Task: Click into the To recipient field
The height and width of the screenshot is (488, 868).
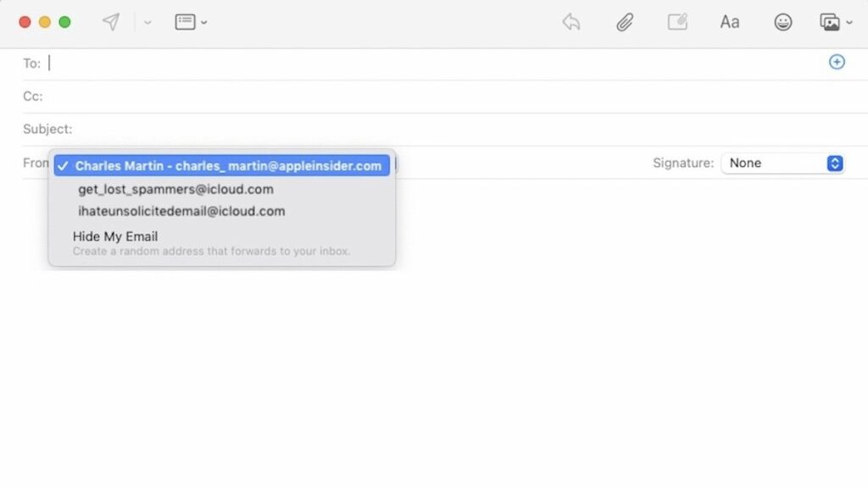Action: coord(424,63)
